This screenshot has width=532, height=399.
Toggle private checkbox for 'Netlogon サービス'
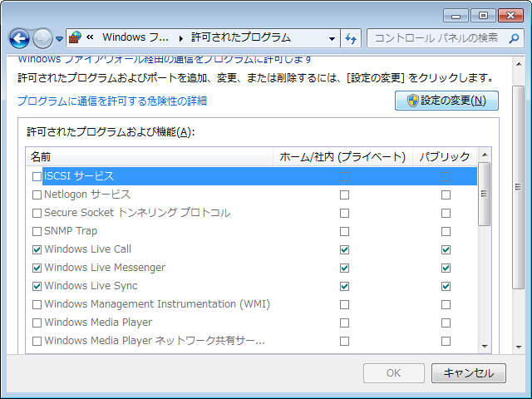[x=344, y=195]
